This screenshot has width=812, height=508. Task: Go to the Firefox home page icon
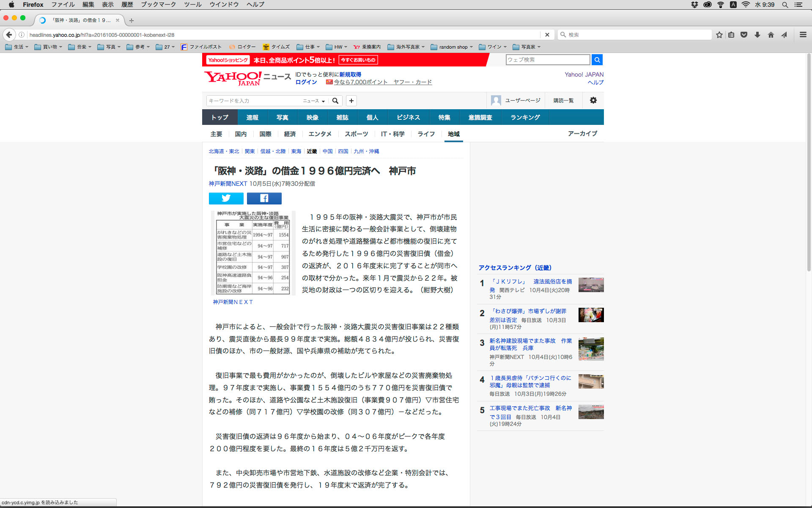(x=771, y=35)
